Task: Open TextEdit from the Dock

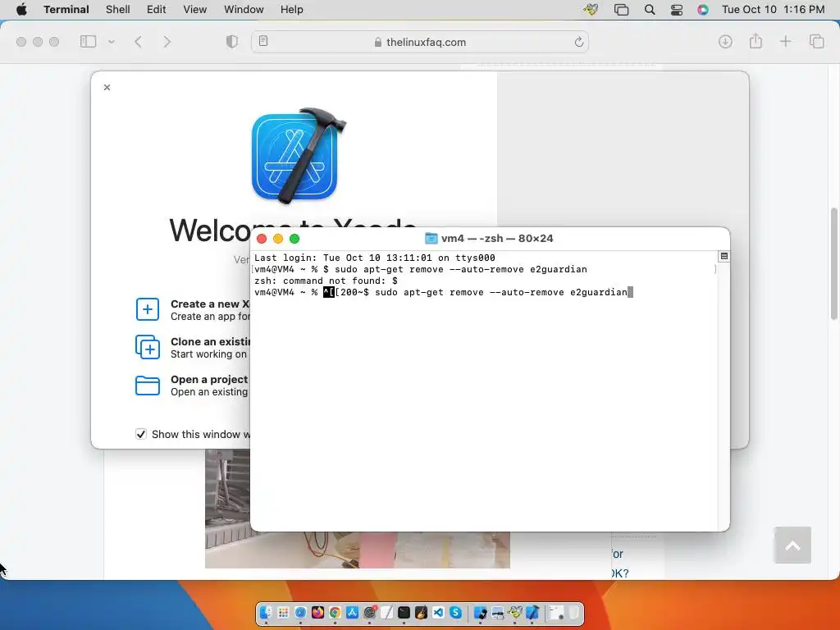Action: pyautogui.click(x=387, y=612)
